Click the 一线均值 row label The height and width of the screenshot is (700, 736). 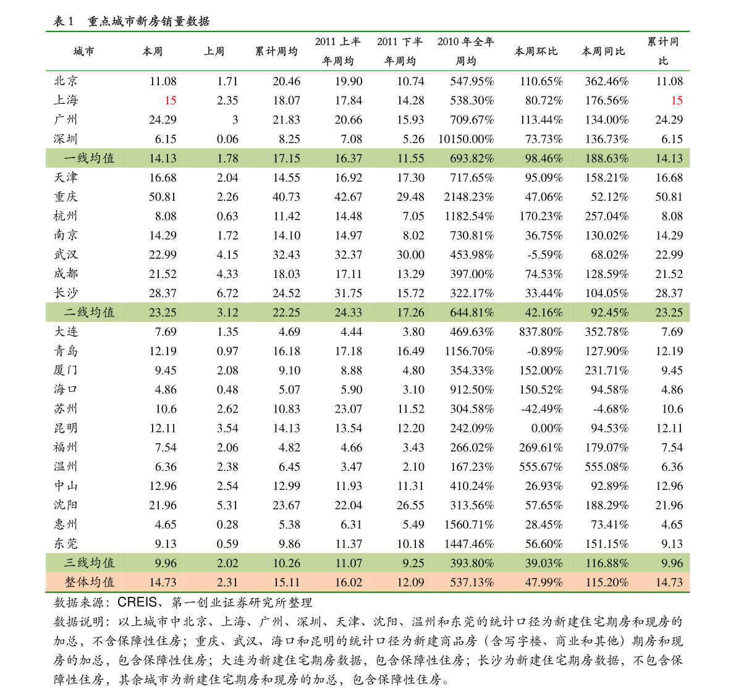pos(89,158)
